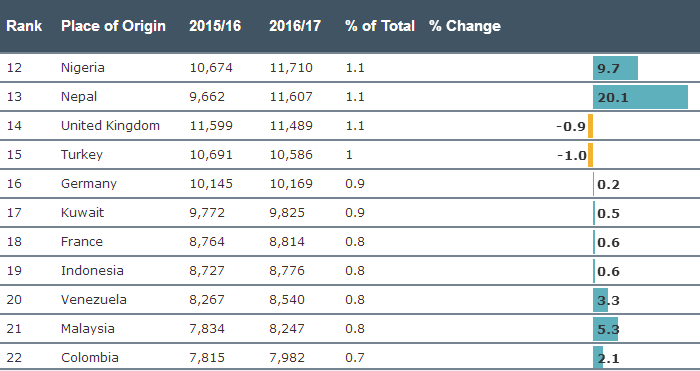700x371 pixels.
Task: Select Malaysia's 5.3 change bar
Action: [605, 329]
